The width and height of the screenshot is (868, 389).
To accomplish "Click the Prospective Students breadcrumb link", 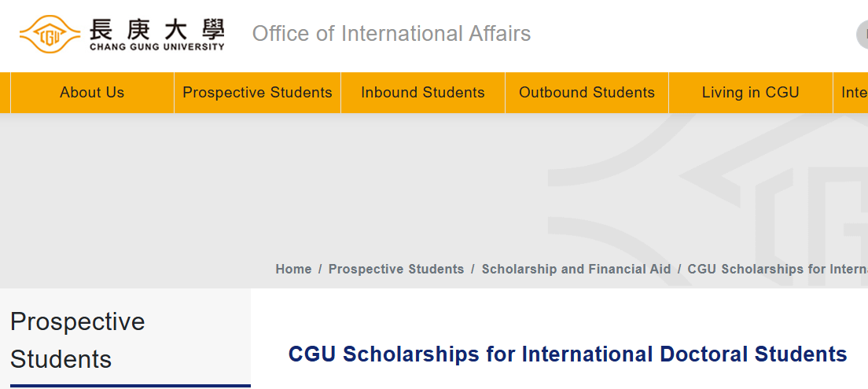I will [x=396, y=269].
